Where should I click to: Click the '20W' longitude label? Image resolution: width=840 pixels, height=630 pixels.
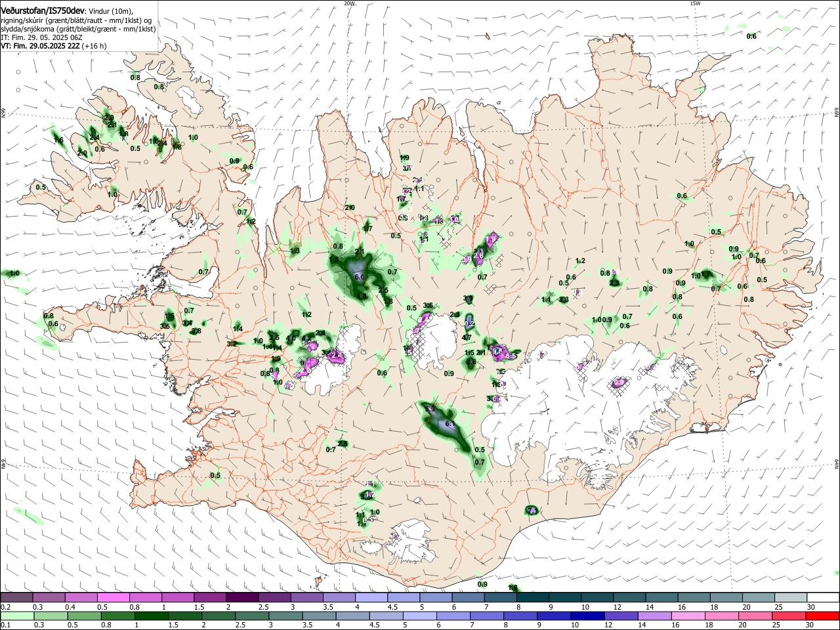(349, 3)
